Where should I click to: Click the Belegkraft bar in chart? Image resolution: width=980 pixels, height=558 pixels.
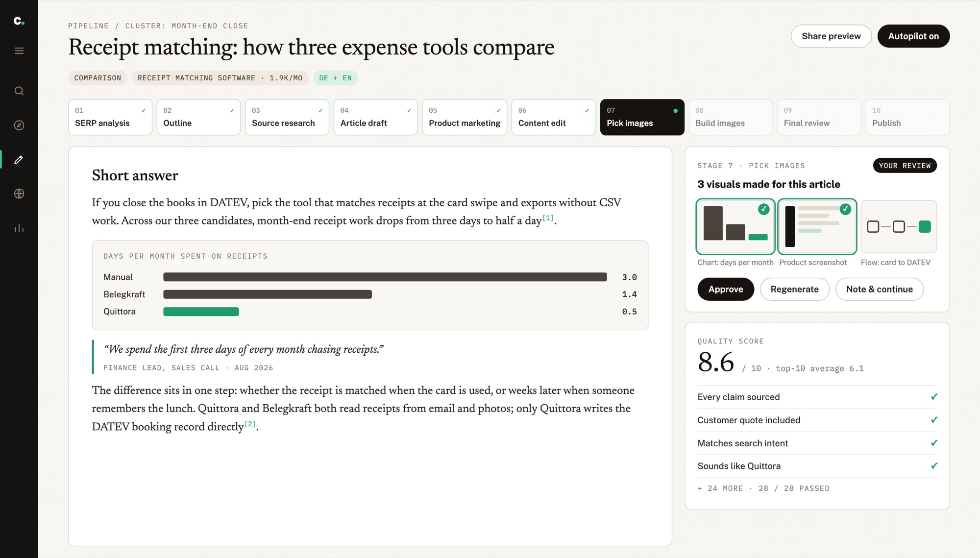coord(268,294)
